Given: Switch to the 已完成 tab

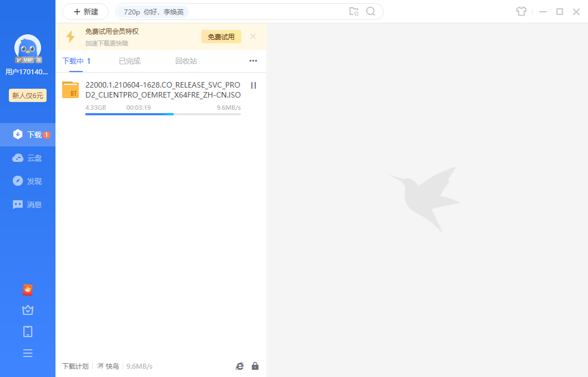Looking at the screenshot, I should pos(130,61).
